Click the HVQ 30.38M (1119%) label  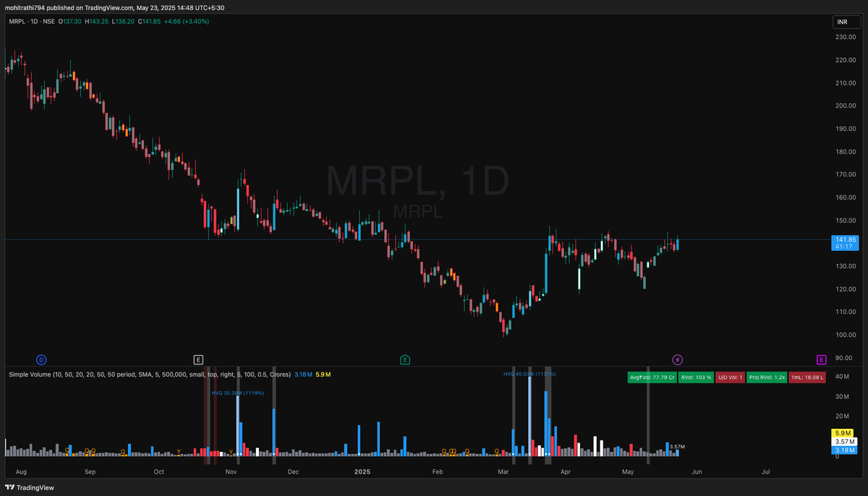(237, 393)
